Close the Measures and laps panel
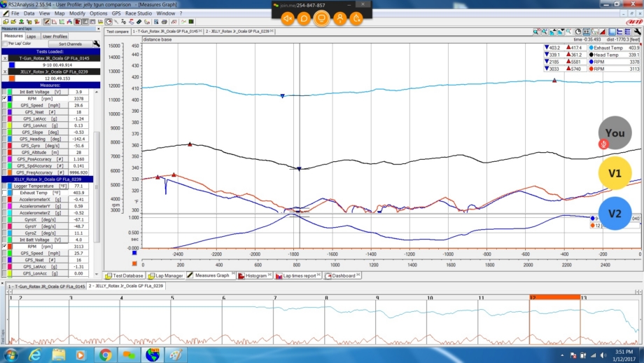 pyautogui.click(x=98, y=29)
